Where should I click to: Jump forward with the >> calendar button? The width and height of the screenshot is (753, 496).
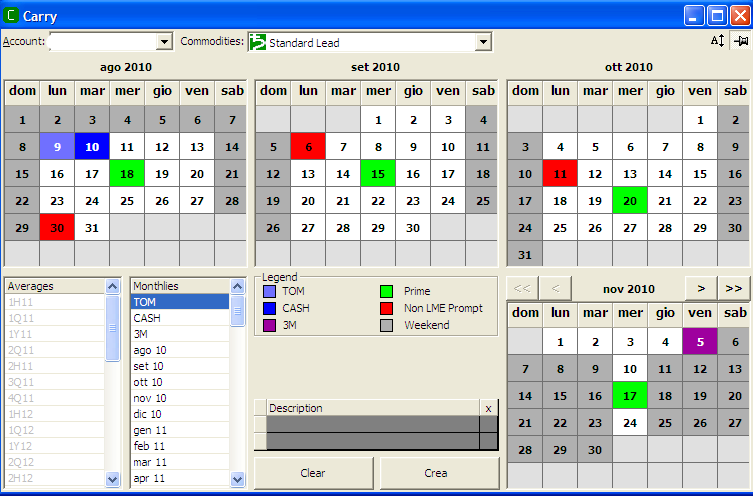pos(734,289)
